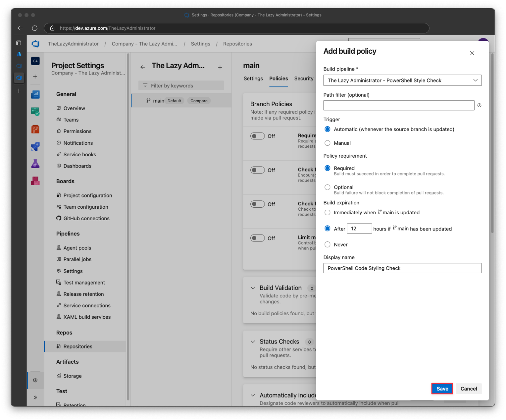The width and height of the screenshot is (506, 420).
Task: Open project settings gear icon
Action: tap(35, 380)
